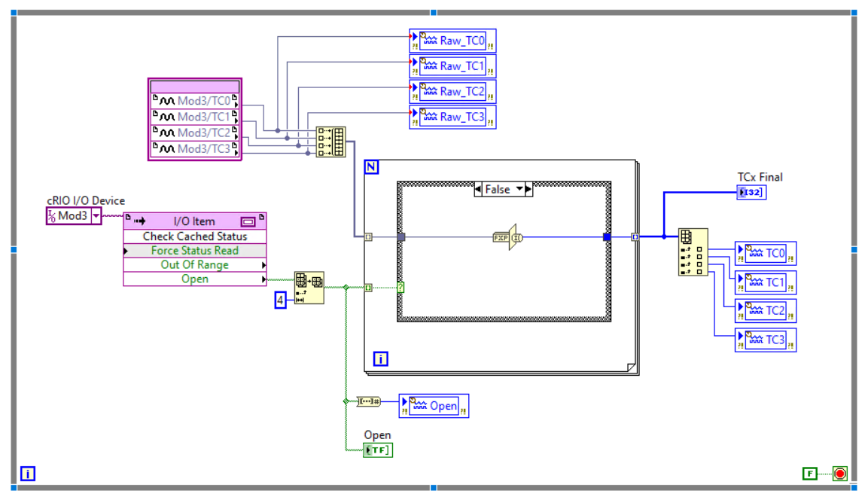Click the while loop iteration terminal at bottom left

(x=28, y=474)
